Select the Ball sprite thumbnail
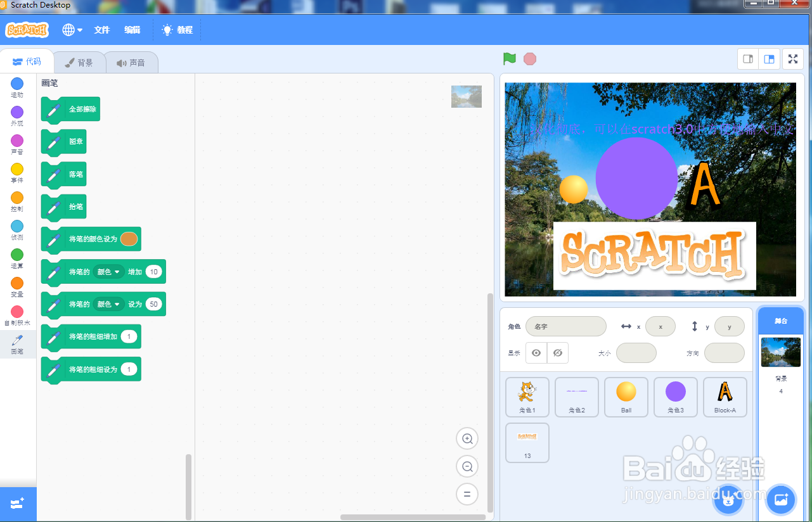 [x=626, y=397]
